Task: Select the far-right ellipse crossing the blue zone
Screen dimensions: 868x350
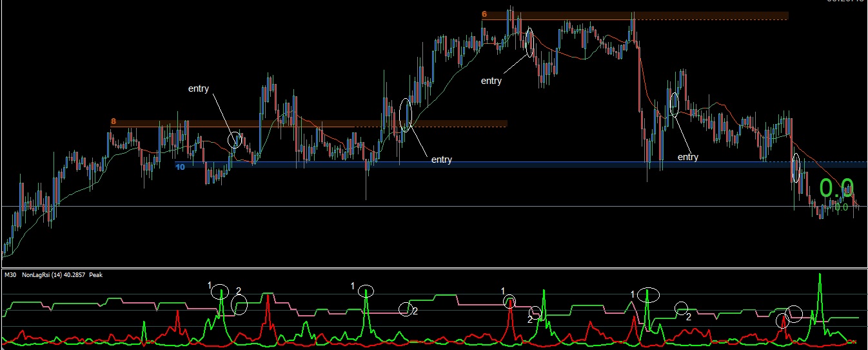Action: pyautogui.click(x=796, y=167)
